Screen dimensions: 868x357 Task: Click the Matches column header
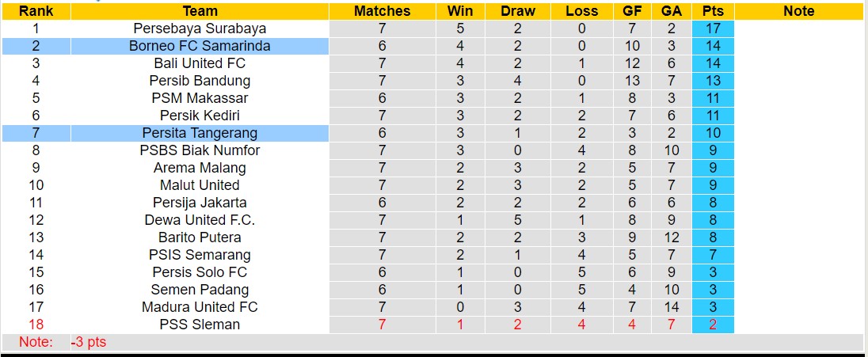pos(382,11)
